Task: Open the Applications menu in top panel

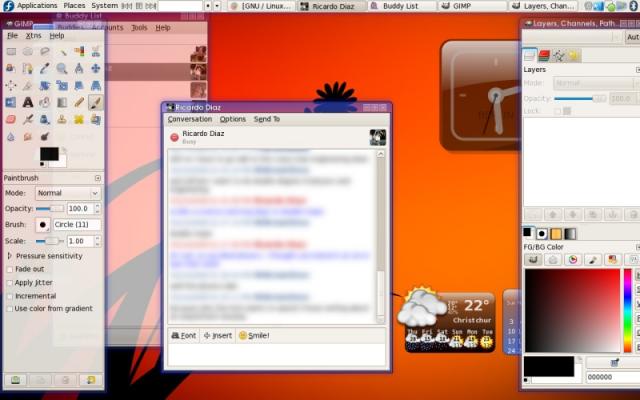Action: 31,6
